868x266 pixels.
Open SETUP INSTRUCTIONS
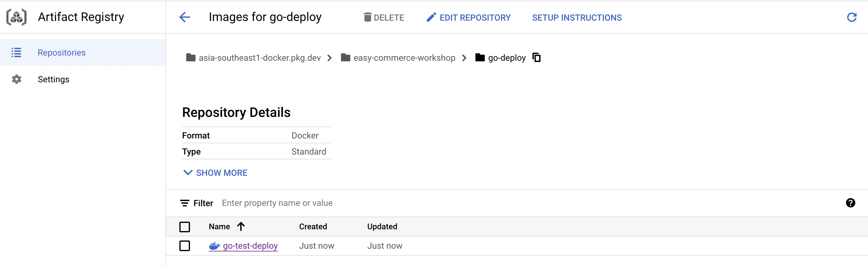tap(577, 18)
